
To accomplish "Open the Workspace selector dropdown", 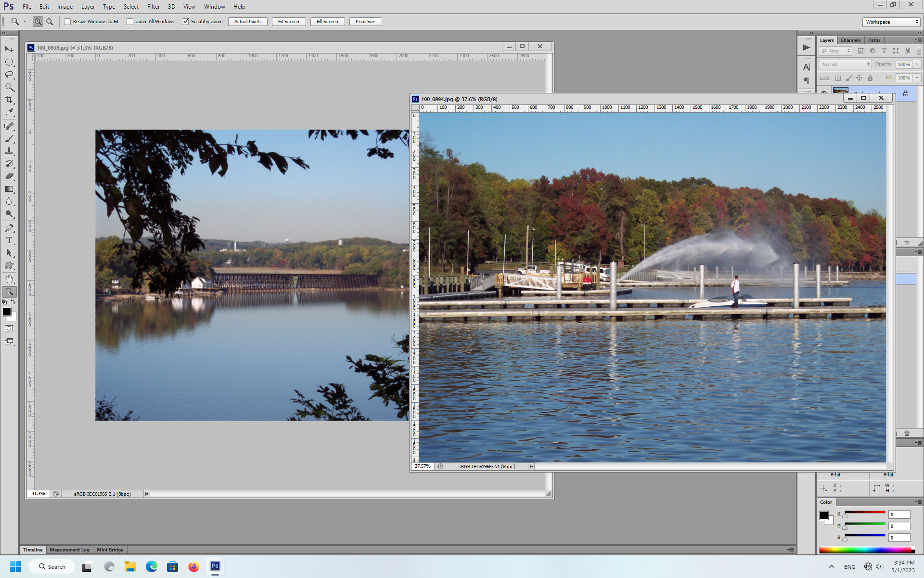I will 890,22.
